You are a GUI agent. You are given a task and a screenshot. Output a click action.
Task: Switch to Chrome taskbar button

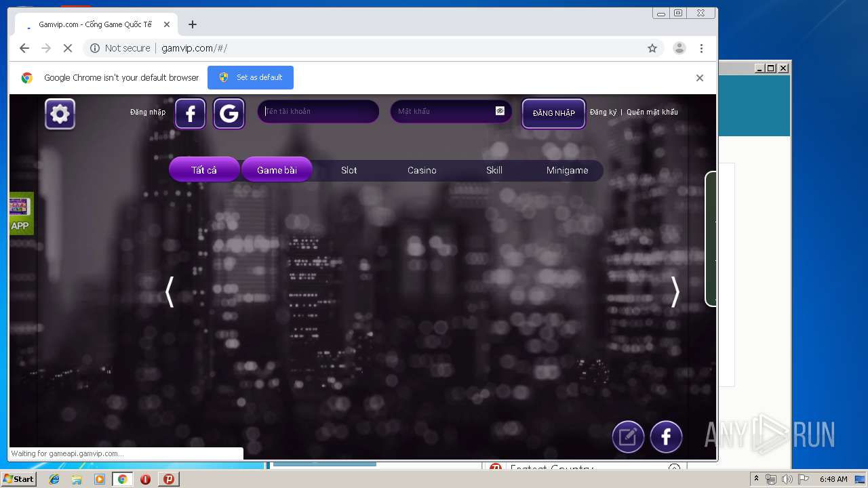tap(122, 479)
